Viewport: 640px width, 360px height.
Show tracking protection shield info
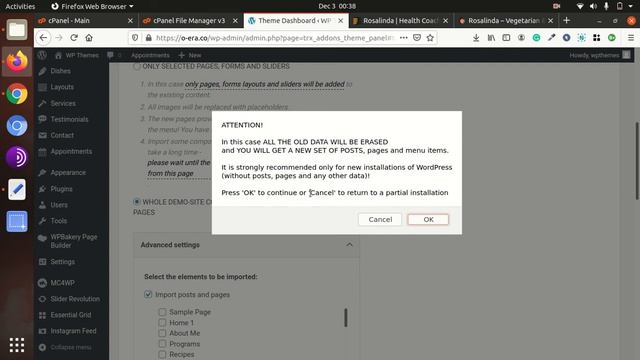pyautogui.click(x=135, y=38)
